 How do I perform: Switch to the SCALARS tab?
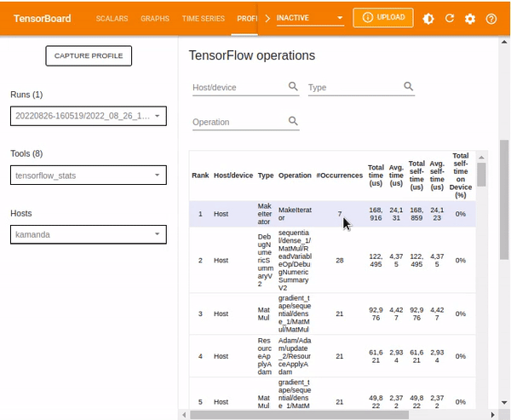[x=112, y=19]
